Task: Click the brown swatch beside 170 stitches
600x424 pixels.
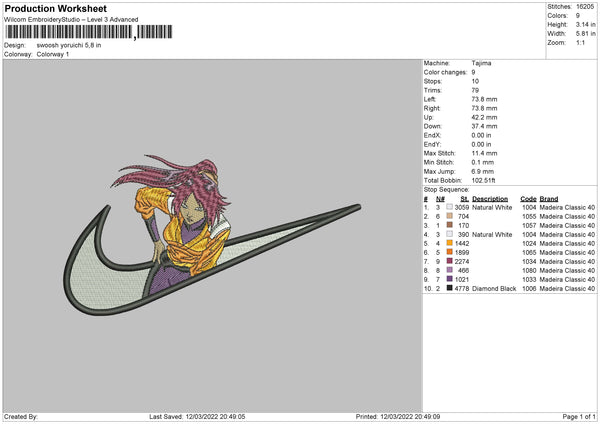Action: (449, 225)
